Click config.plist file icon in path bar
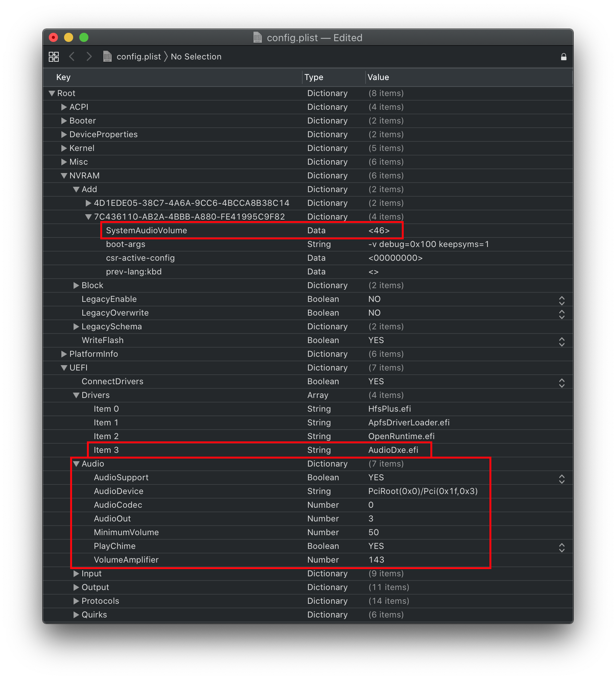The image size is (616, 680). coord(107,57)
